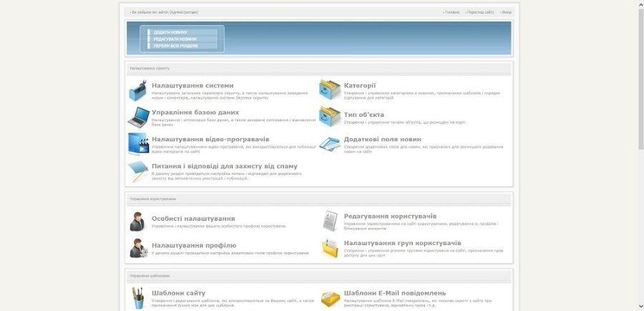Select Додати новину in the header menu
The height and width of the screenshot is (311, 644).
tap(170, 32)
